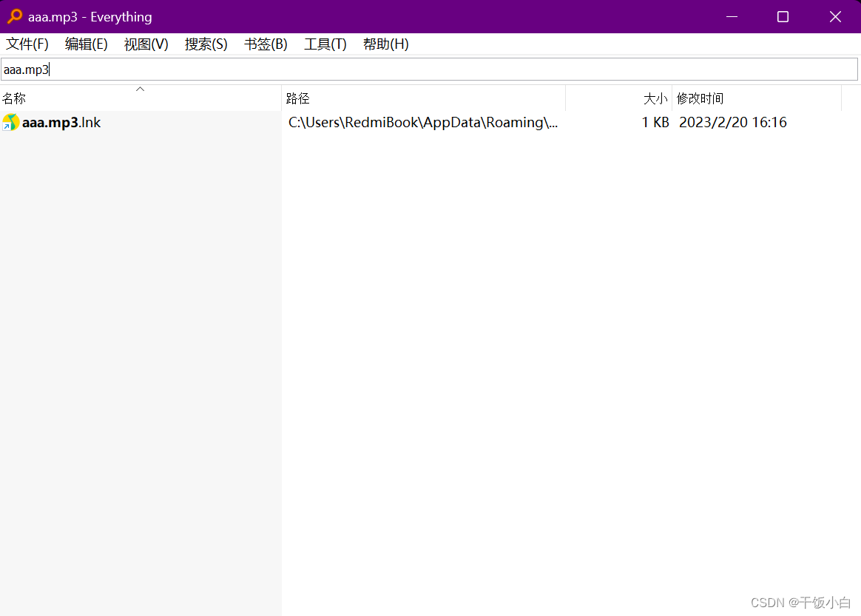This screenshot has width=861, height=616.
Task: Select the aaa.mp3.lnk file name
Action: pos(61,122)
